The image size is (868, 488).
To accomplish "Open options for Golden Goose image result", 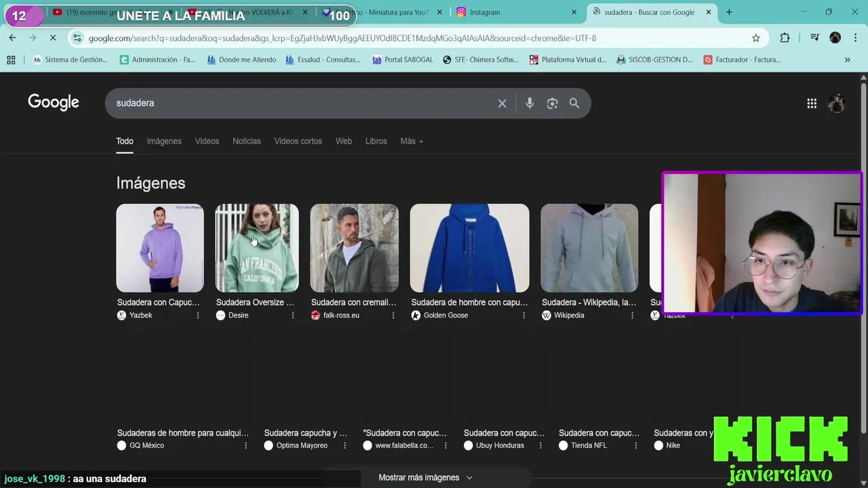I will coord(524,315).
